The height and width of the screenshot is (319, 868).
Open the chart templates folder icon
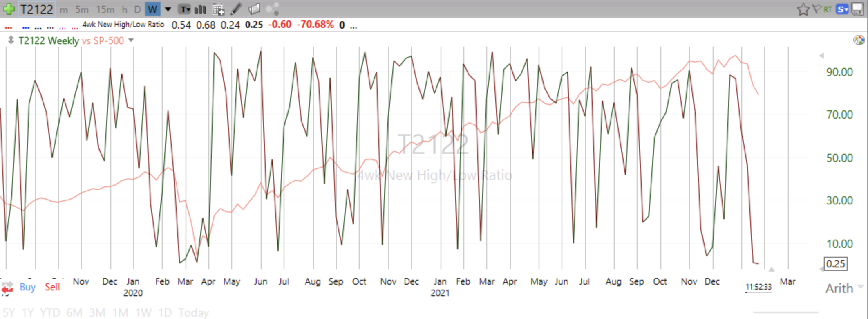pyautogui.click(x=254, y=9)
